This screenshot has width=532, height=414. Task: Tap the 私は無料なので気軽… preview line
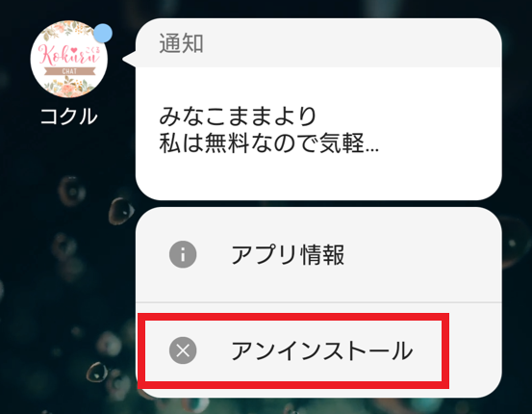268,143
